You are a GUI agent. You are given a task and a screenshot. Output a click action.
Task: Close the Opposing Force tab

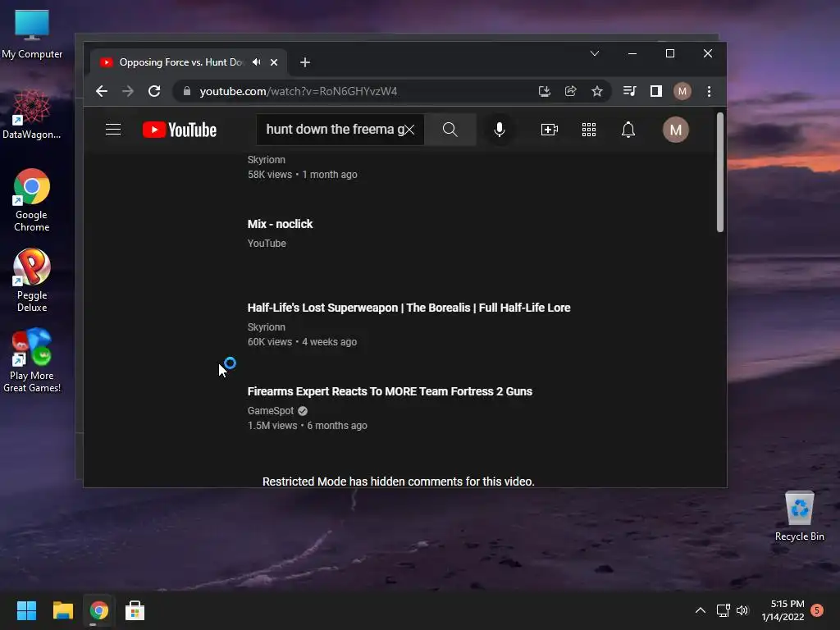click(x=274, y=62)
